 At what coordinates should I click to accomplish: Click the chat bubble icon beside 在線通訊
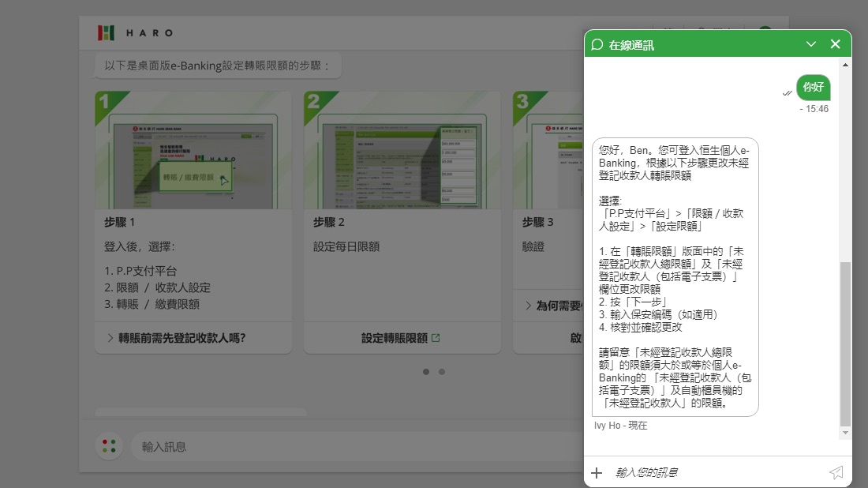pos(597,44)
